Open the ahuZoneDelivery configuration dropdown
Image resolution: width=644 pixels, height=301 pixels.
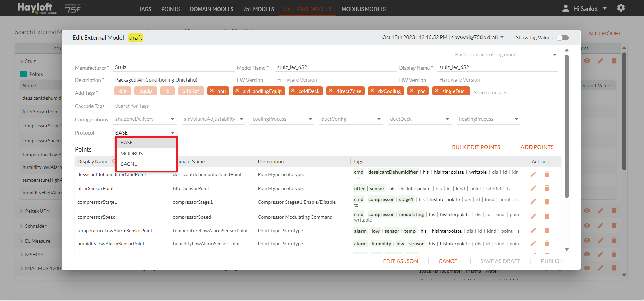pos(144,119)
